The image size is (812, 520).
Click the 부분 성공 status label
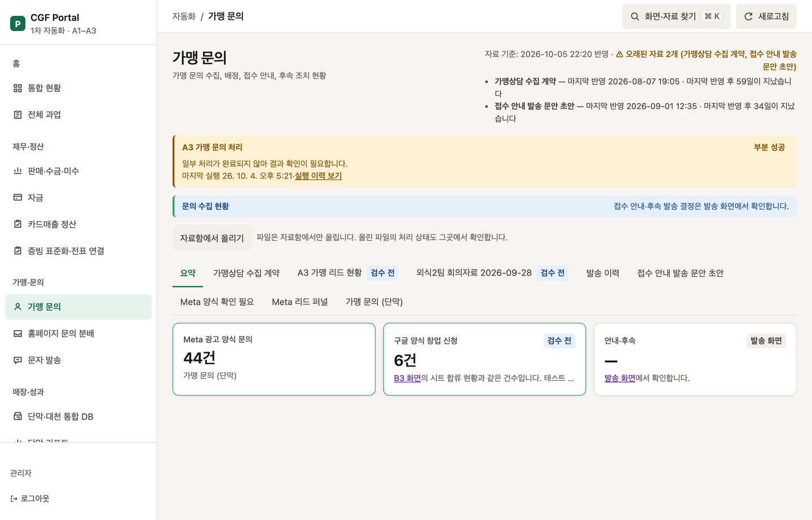[769, 147]
